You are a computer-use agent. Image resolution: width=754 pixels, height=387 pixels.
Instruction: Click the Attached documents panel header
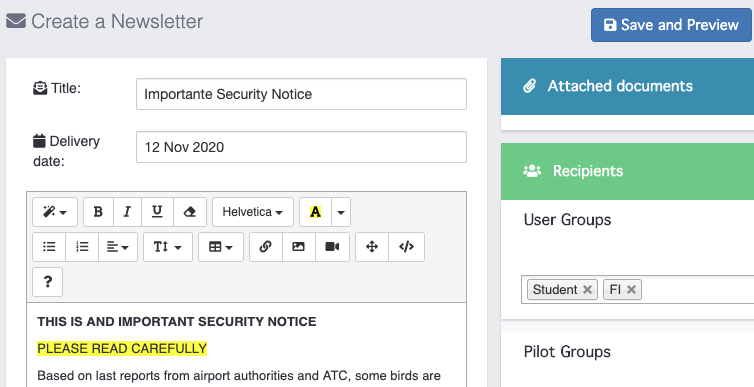[628, 87]
